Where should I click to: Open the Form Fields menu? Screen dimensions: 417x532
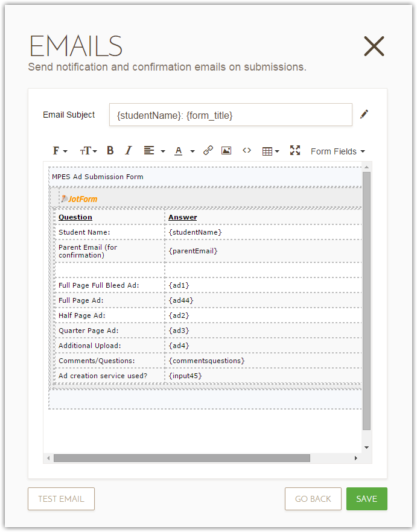337,151
